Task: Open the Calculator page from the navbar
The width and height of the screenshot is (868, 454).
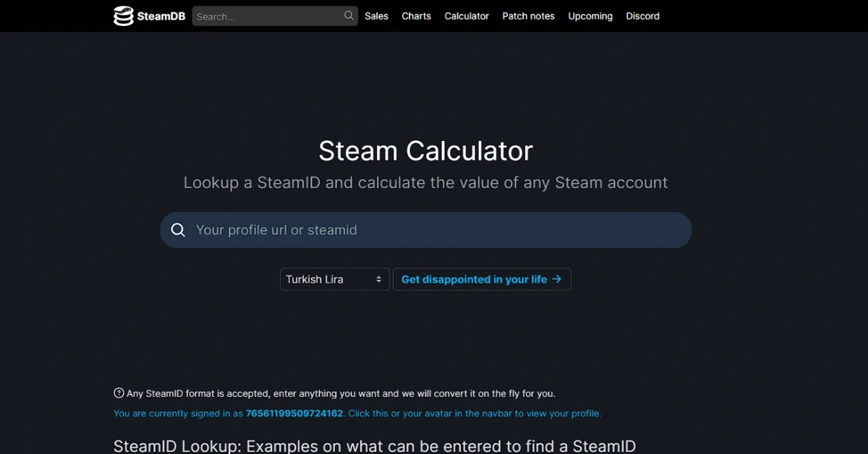Action: point(466,15)
